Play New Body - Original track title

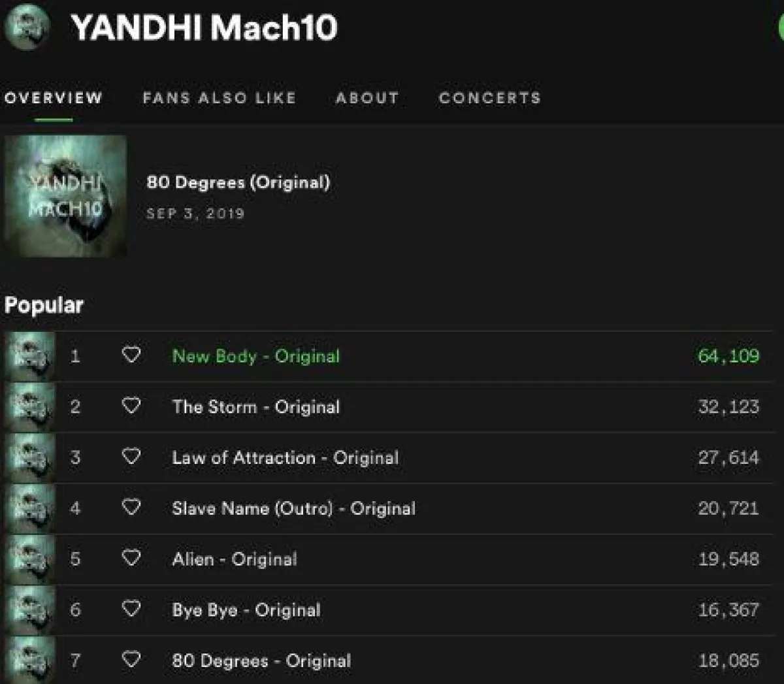[256, 356]
